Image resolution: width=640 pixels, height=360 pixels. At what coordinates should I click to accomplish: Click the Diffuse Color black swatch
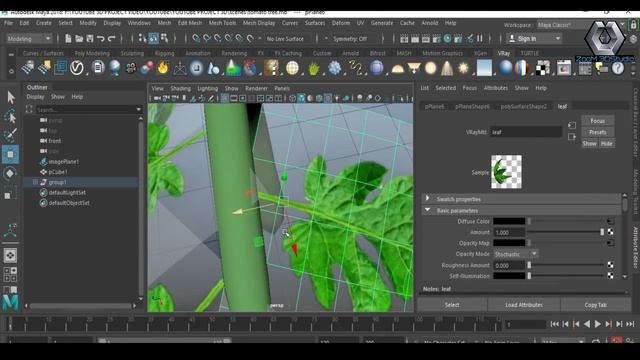509,221
